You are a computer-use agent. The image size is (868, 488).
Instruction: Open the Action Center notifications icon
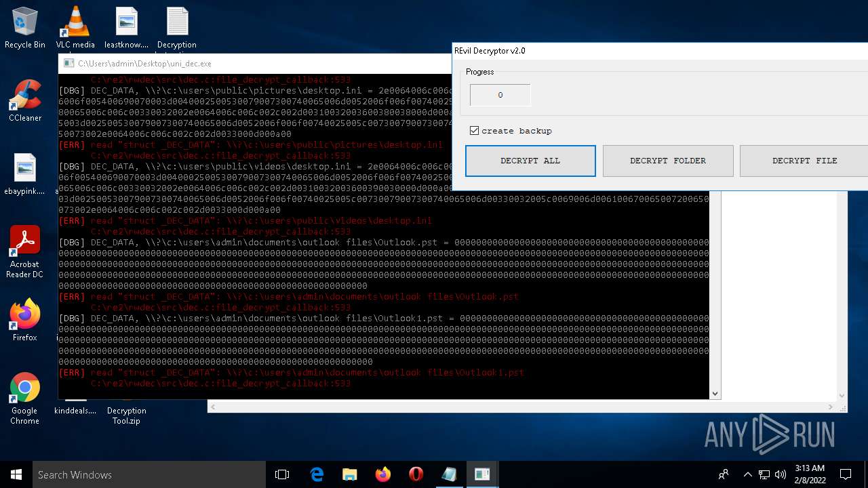tap(846, 474)
